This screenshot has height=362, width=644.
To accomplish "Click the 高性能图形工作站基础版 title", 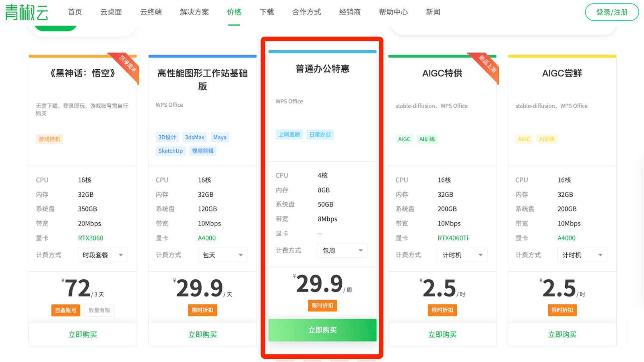I will tap(202, 80).
